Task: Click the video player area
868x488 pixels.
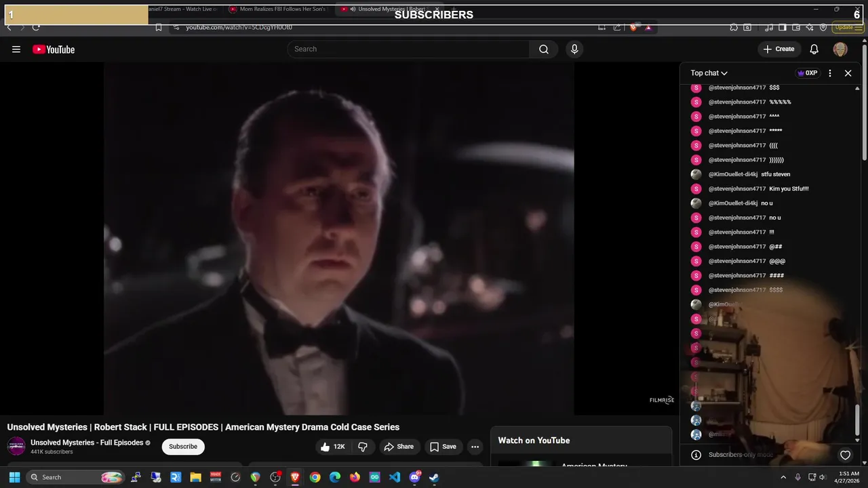Action: (x=339, y=239)
